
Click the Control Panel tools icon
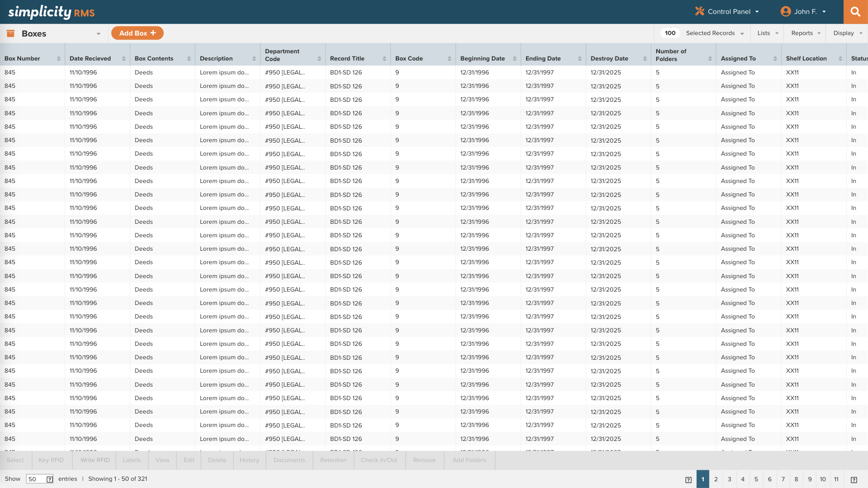[700, 11]
